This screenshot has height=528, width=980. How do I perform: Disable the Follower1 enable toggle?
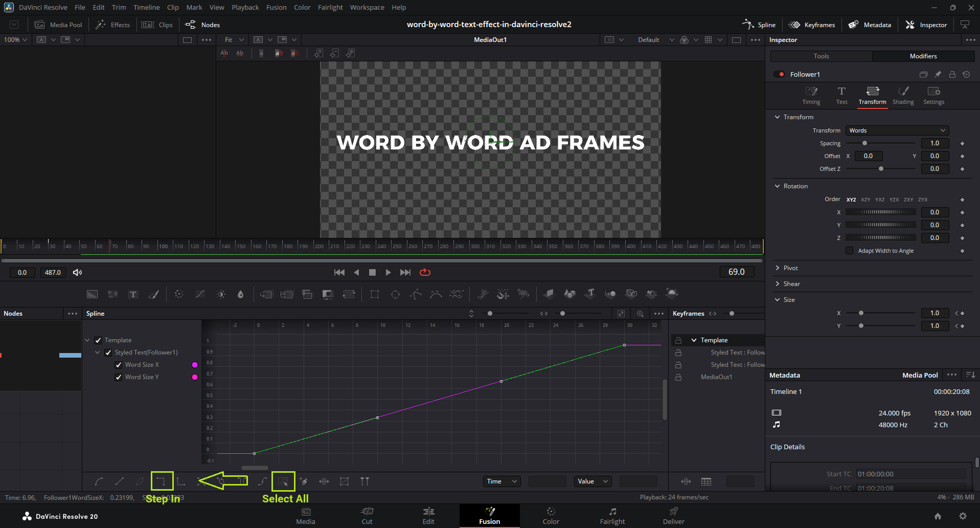(x=779, y=74)
